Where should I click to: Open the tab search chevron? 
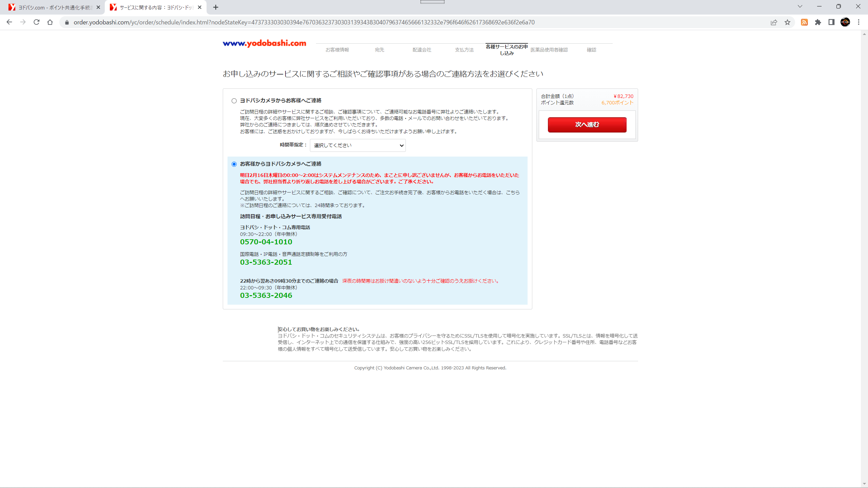800,6
